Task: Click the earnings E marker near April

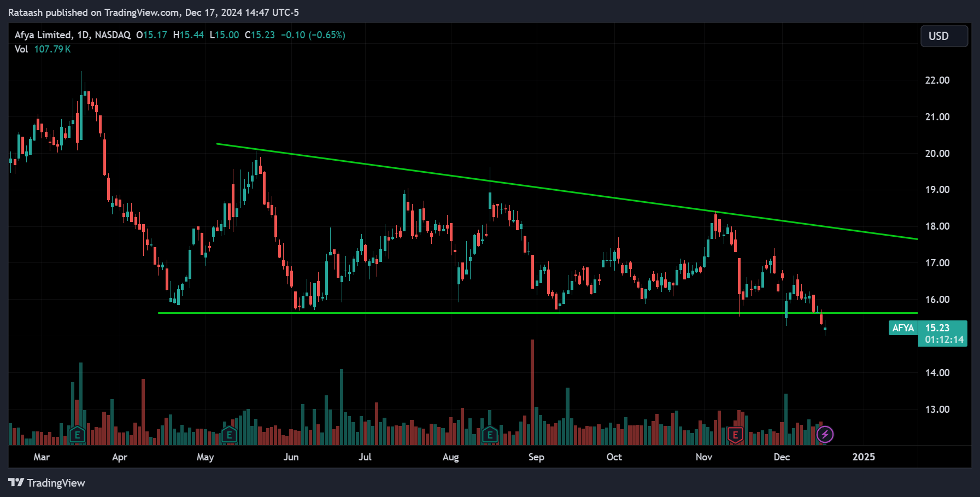Action: pyautogui.click(x=77, y=435)
